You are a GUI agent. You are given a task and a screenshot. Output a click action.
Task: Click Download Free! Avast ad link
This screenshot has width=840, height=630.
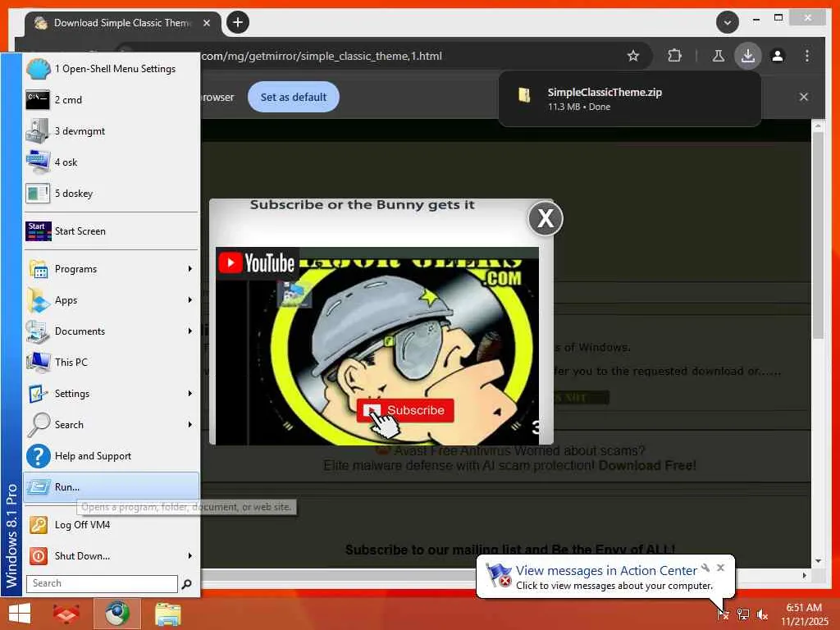point(647,466)
